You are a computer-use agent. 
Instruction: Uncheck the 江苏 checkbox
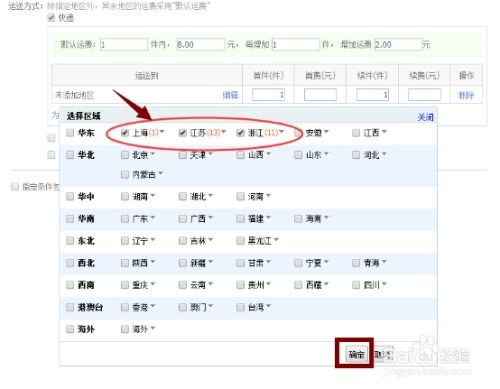[182, 133]
